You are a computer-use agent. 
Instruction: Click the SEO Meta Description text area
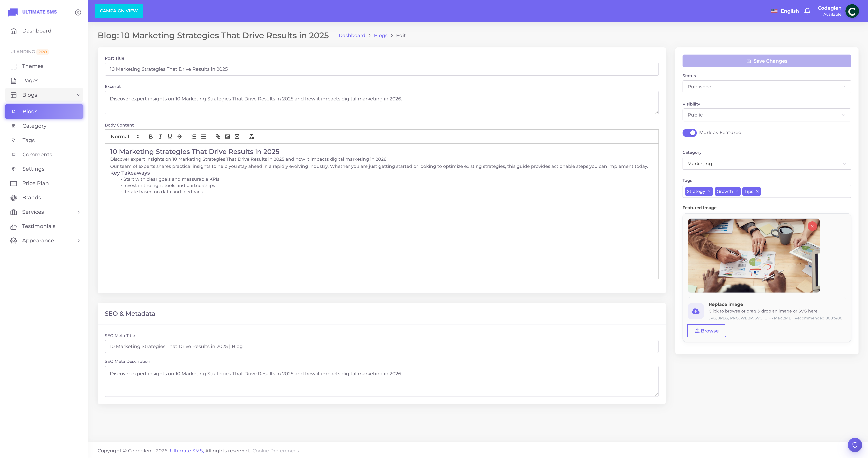click(x=381, y=382)
